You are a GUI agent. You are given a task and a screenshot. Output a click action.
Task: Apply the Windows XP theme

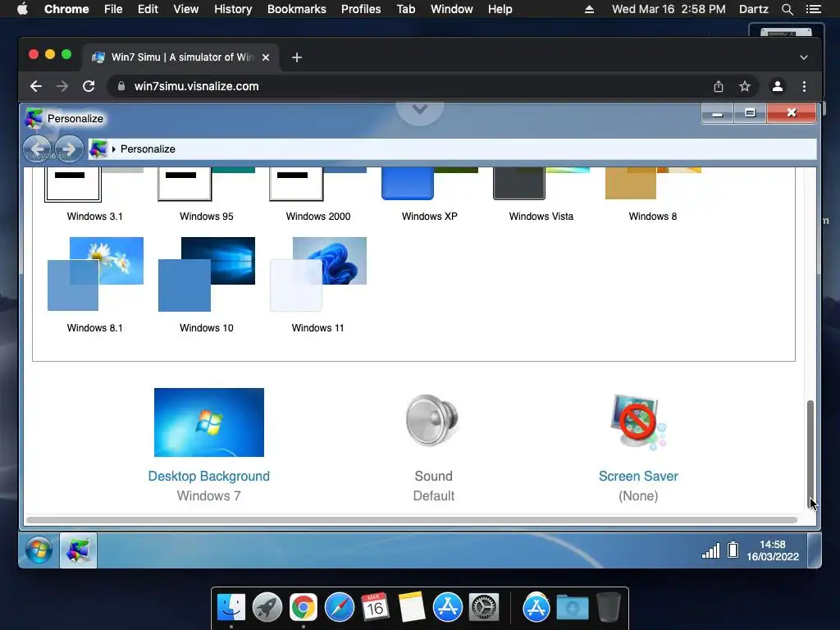click(x=429, y=185)
